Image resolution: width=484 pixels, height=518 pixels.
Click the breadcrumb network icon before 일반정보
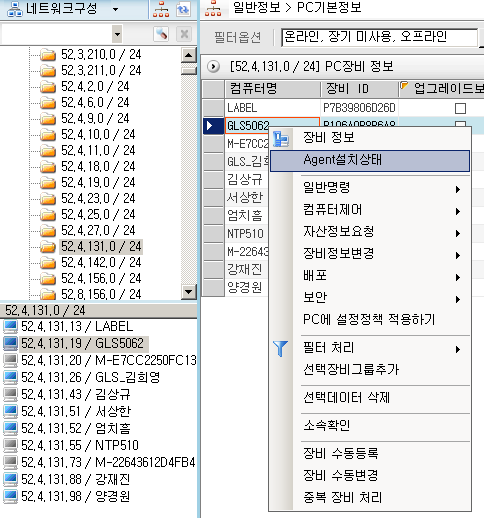(213, 9)
